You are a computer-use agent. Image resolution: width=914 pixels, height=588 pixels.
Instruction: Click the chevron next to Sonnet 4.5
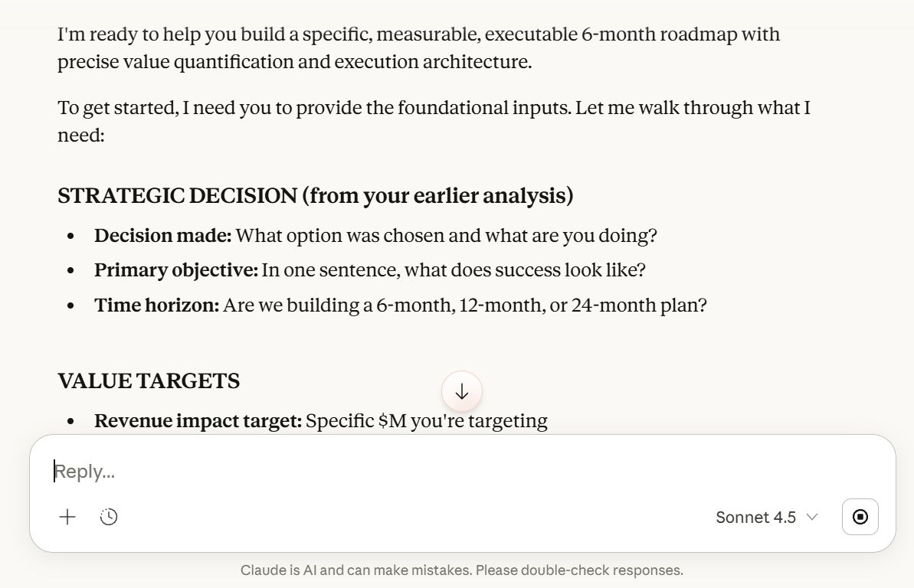click(813, 518)
